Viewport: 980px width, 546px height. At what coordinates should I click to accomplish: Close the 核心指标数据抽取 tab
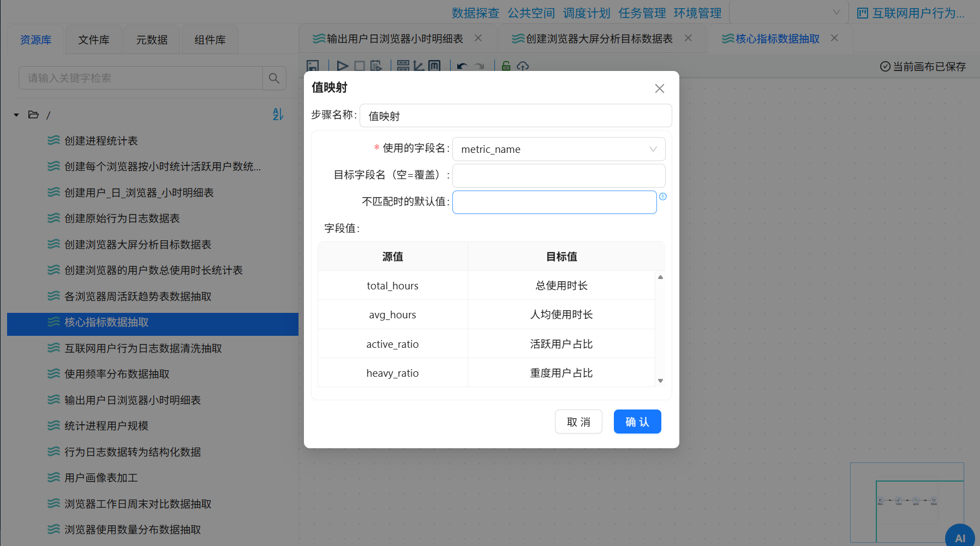click(x=834, y=38)
